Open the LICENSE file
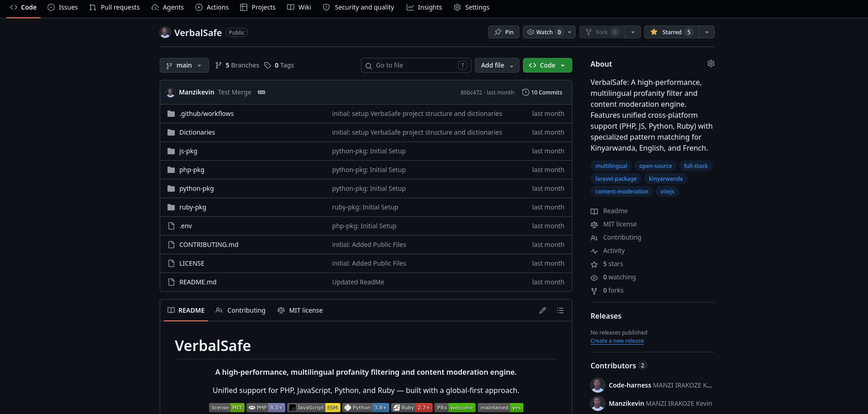 (192, 263)
